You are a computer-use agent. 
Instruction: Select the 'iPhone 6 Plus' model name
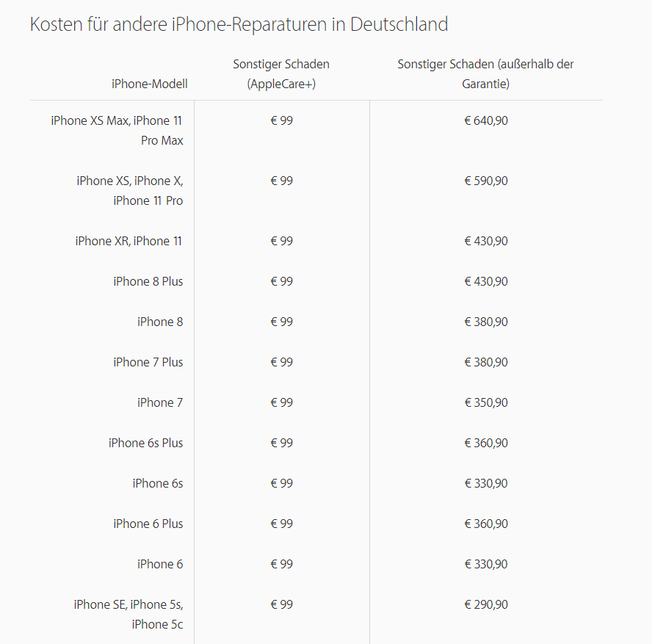(x=148, y=524)
